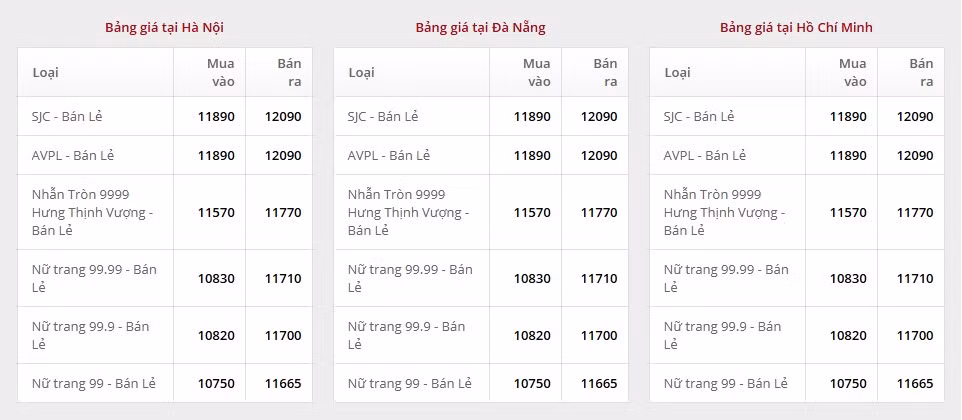The width and height of the screenshot is (962, 420).
Task: Click the 'Bán ra' header in Hà Nội table
Action: coord(290,72)
